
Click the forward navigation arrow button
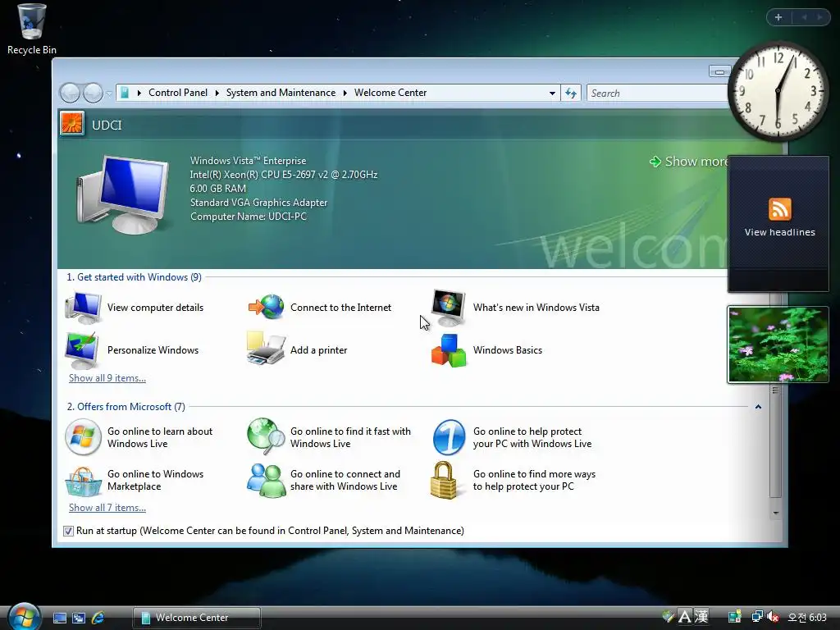pyautogui.click(x=93, y=94)
